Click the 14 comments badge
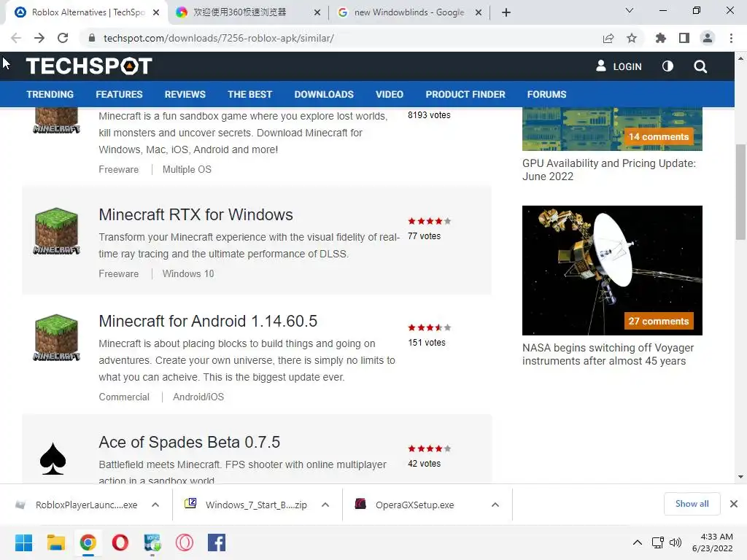Image resolution: width=747 pixels, height=560 pixels. click(659, 136)
